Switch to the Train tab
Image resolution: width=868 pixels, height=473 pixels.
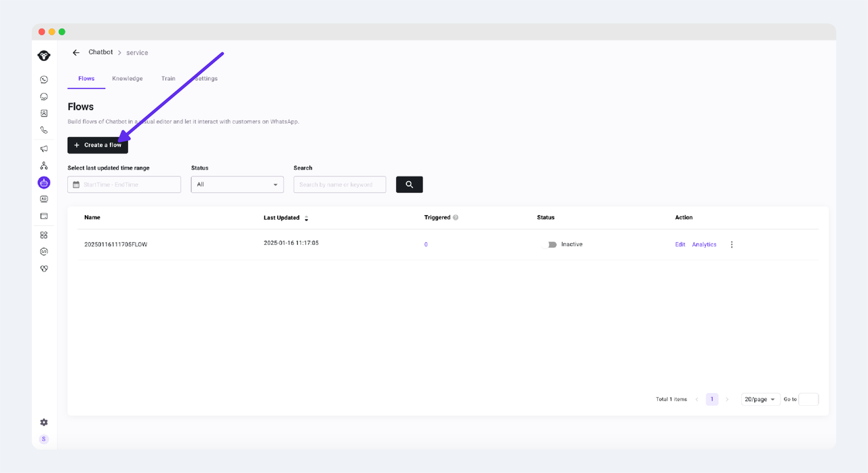[168, 79]
